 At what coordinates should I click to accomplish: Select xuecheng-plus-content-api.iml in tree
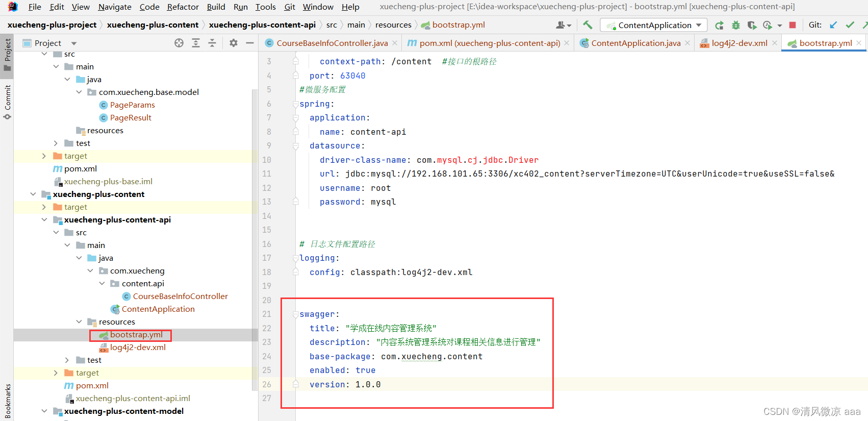tap(133, 399)
